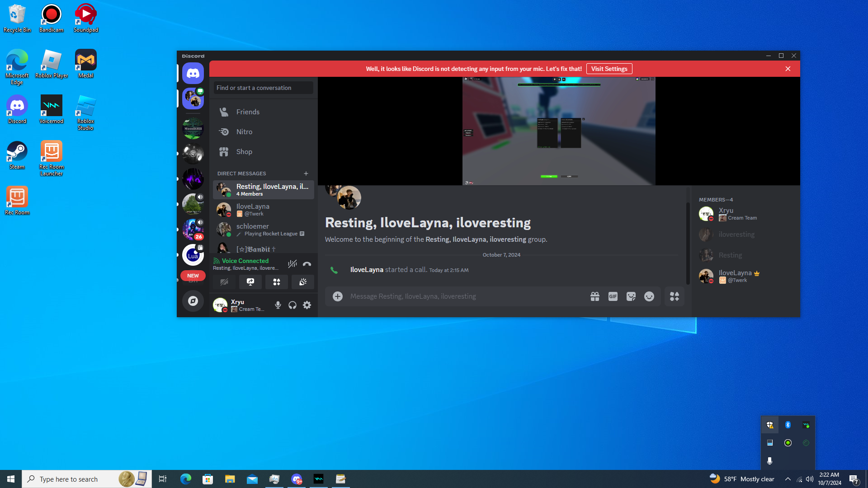Screen dimensions: 868x488
Task: Show hidden icons in system tray
Action: [x=788, y=479]
